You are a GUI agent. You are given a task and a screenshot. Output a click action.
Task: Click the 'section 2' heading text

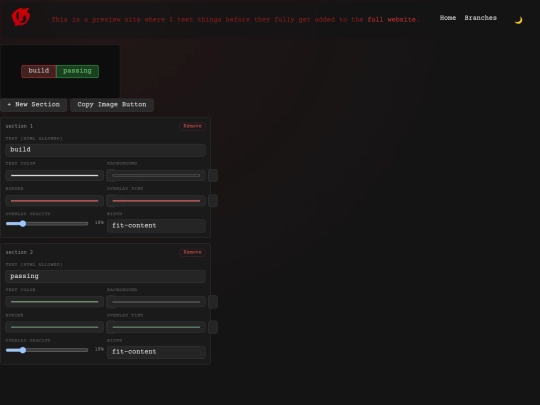click(19, 252)
